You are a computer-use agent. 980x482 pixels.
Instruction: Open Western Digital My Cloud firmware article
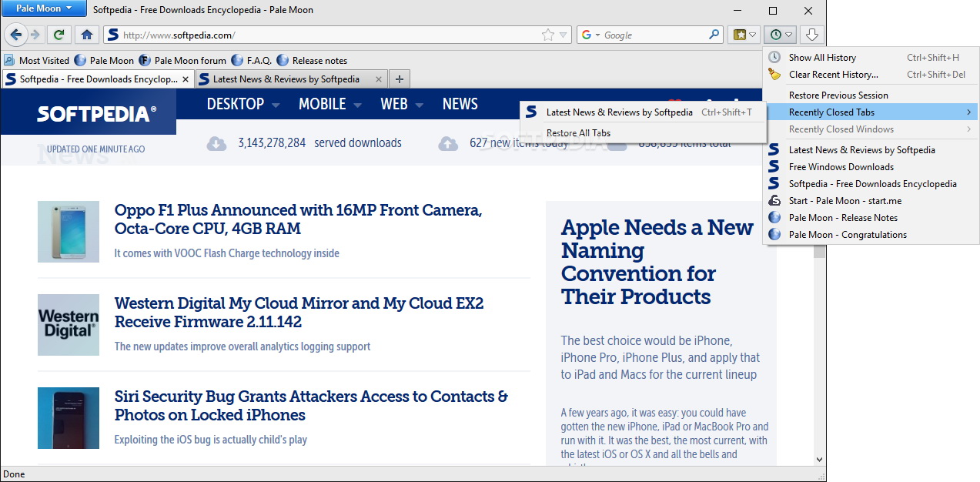(x=299, y=313)
